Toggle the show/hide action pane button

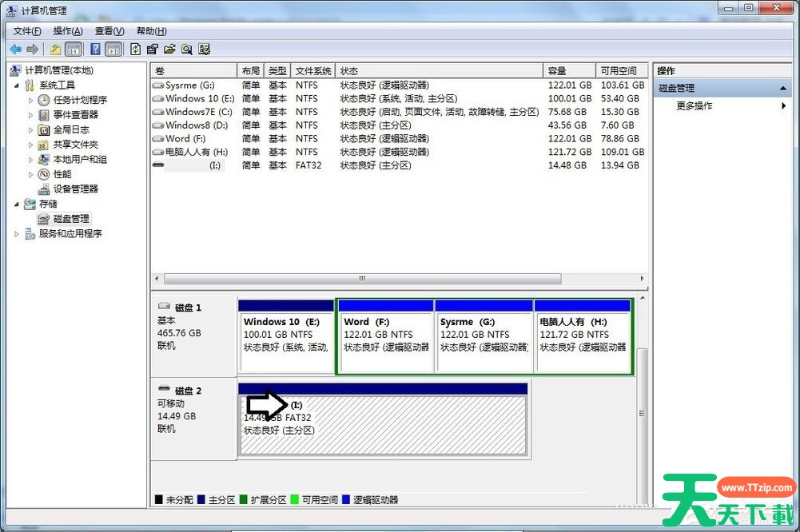point(113,50)
